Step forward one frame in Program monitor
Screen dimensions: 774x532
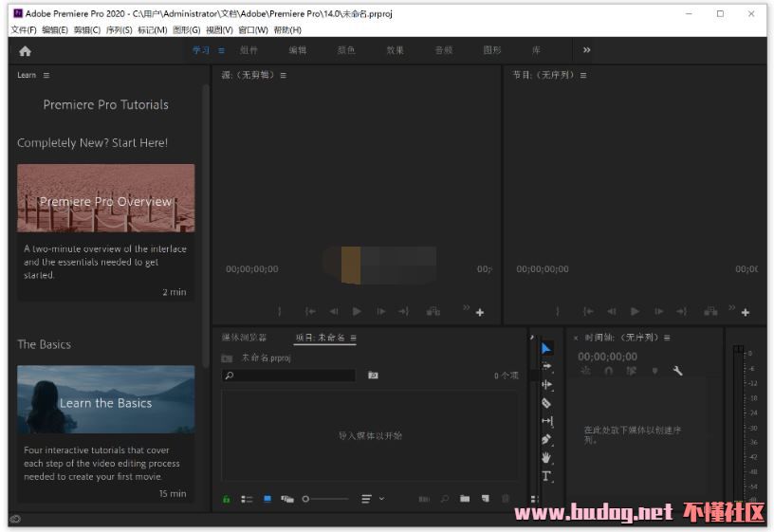659,311
